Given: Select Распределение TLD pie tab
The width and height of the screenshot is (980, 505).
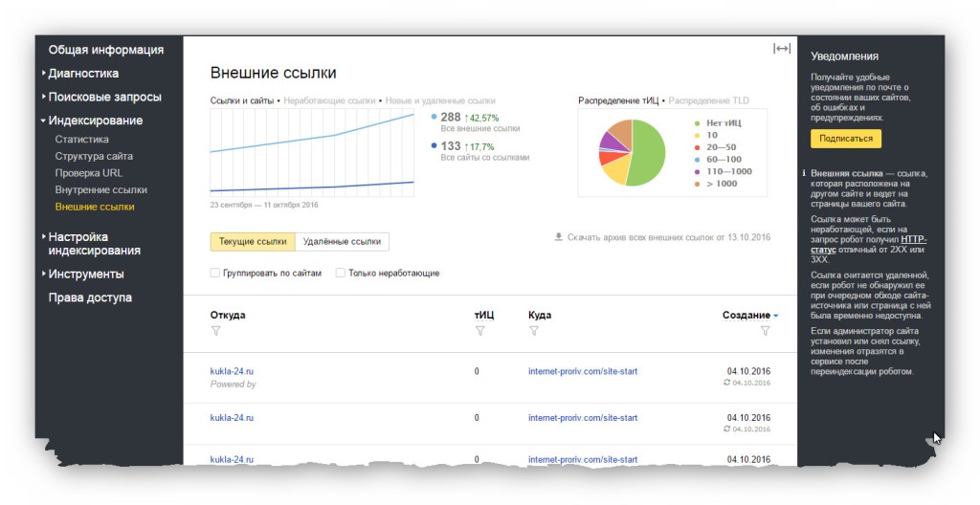Looking at the screenshot, I should pos(709,100).
